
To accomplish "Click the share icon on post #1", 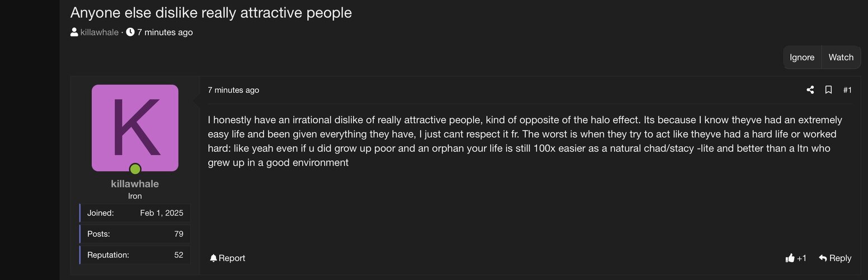I will (x=810, y=90).
